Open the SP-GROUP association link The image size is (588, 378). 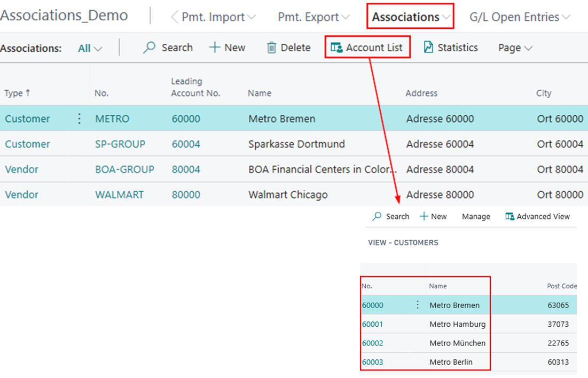[x=120, y=144]
